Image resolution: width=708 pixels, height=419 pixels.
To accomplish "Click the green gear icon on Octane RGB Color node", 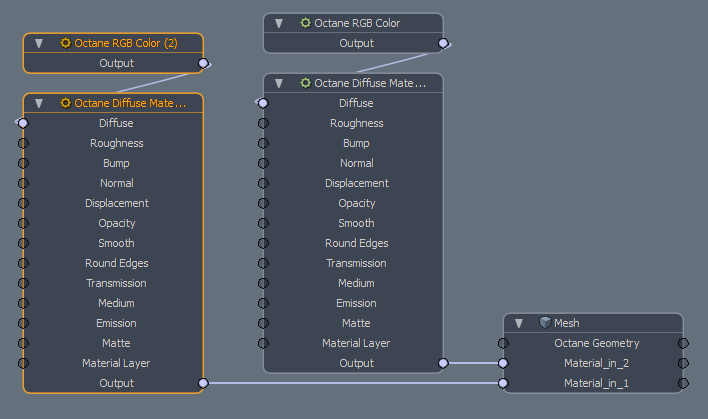I will [306, 23].
